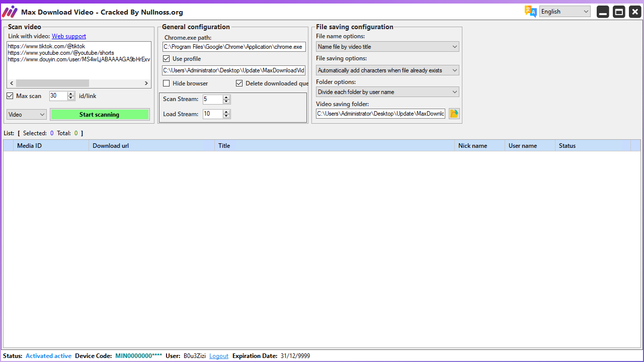Sort by the Status column header
Image resolution: width=644 pixels, height=362 pixels.
point(593,146)
